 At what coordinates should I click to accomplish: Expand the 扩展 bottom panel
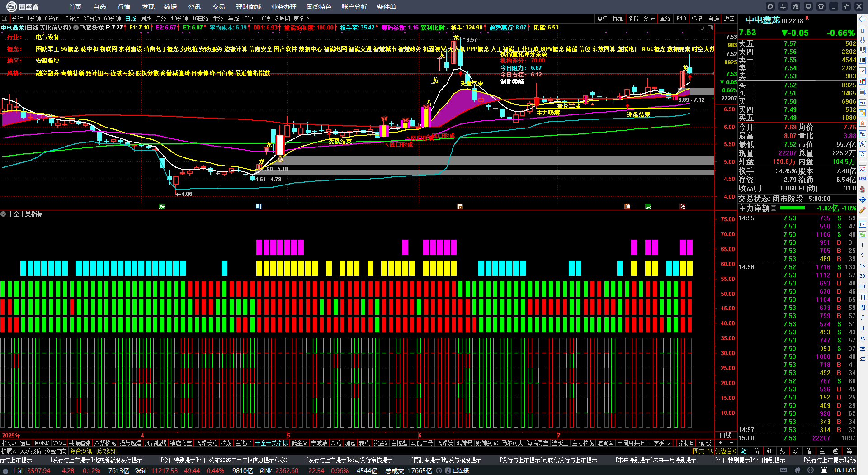pos(9,451)
